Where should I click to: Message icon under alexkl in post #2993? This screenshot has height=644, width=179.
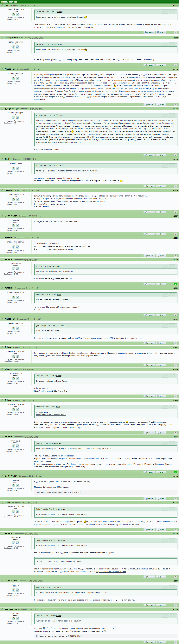[x=17, y=378]
